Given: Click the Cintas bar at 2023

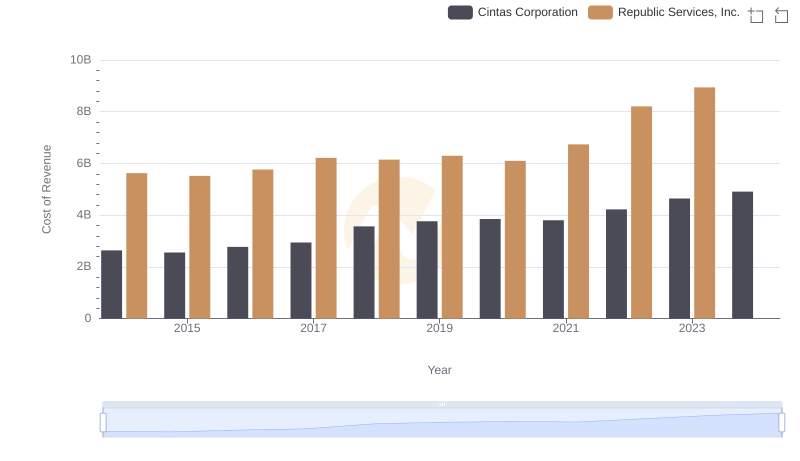Looking at the screenshot, I should coord(679,259).
